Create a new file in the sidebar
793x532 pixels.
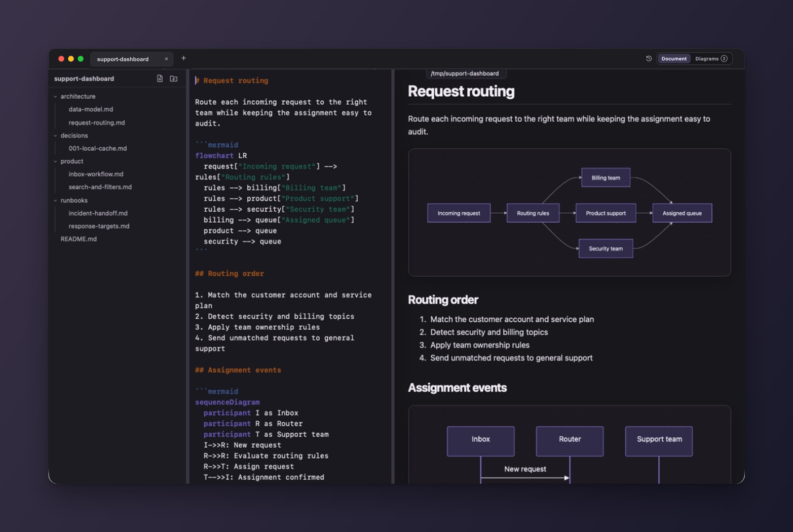tap(160, 79)
